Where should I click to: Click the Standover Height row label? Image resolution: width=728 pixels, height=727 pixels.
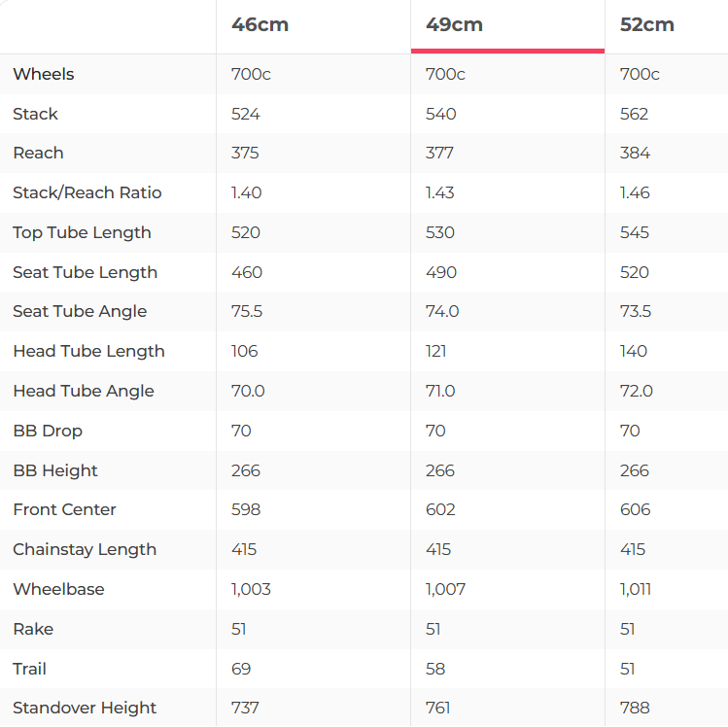85,708
